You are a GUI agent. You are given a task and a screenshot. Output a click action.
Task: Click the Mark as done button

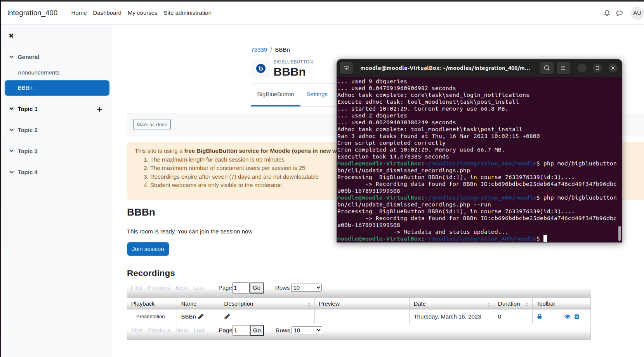click(152, 125)
